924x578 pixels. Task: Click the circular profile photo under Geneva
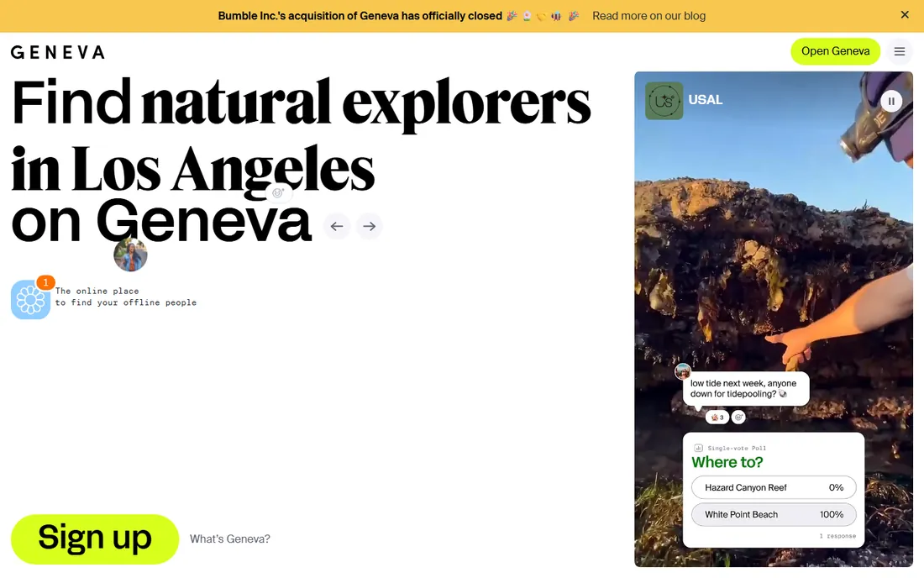tap(130, 255)
